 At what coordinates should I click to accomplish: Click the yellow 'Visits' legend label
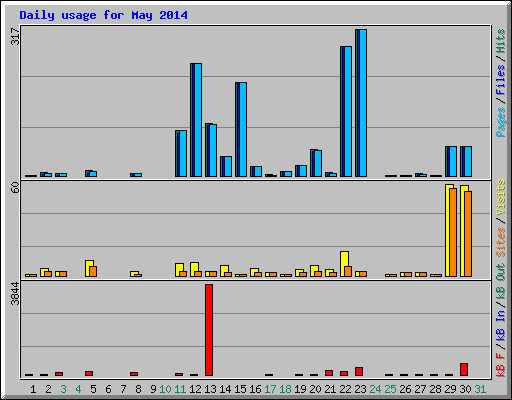[x=501, y=197]
